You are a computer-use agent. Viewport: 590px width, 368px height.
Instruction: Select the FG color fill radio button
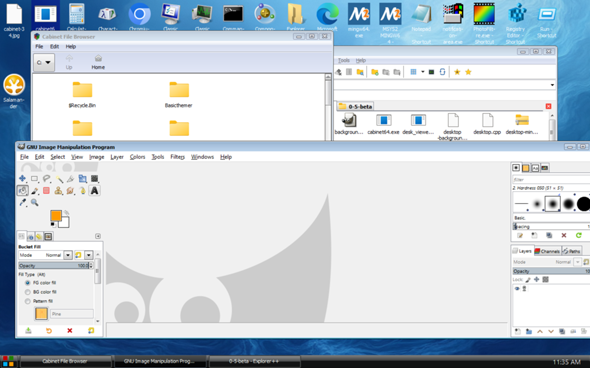(x=27, y=283)
